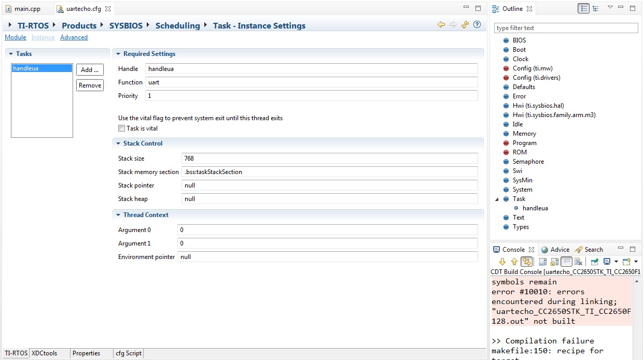The width and height of the screenshot is (644, 360).
Task: Open the cfg Script tab
Action: [x=128, y=353]
